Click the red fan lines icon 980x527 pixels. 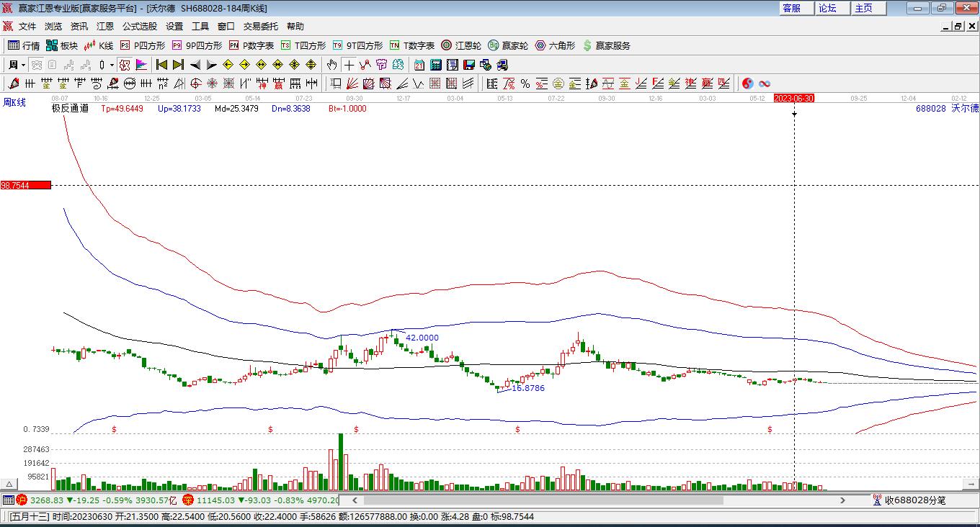pyautogui.click(x=352, y=84)
